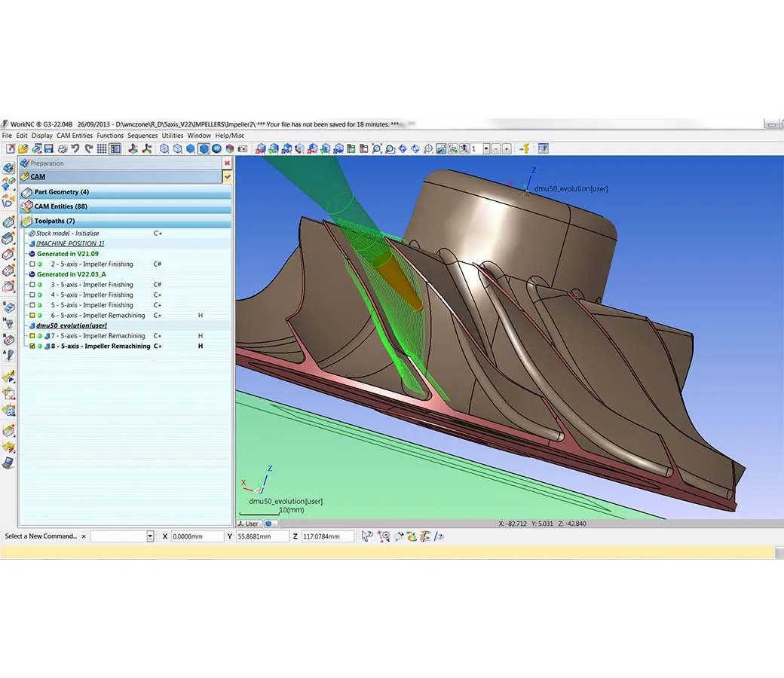This screenshot has height=678, width=784.
Task: Enable checkbox for 3 - 5-axis Impeller Finishing
Action: [32, 285]
